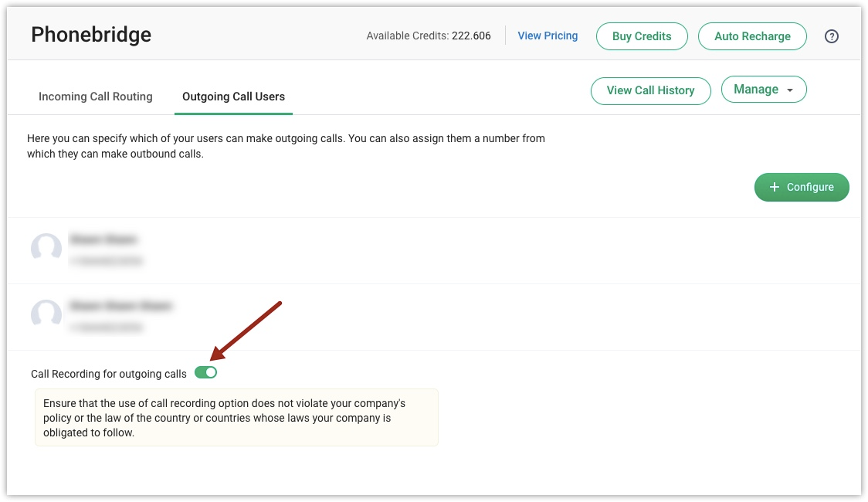
Task: Click the plus icon on Configure
Action: (x=775, y=188)
